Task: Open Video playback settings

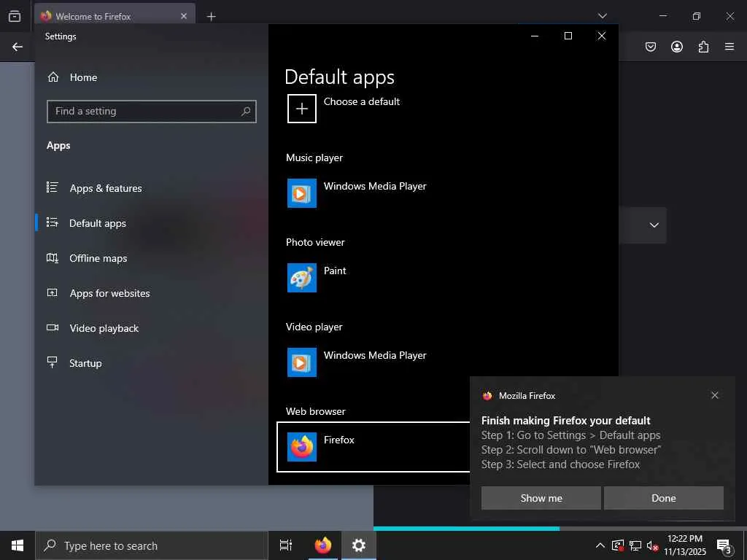Action: click(104, 328)
